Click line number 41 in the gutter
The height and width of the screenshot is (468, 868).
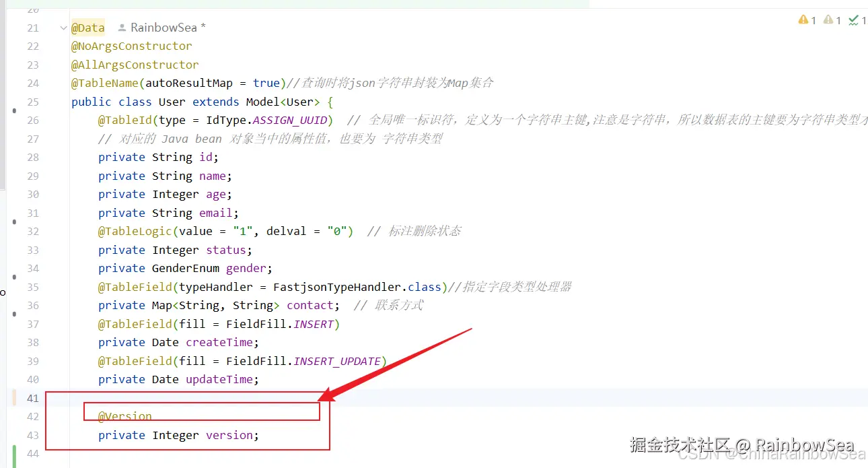(33, 398)
